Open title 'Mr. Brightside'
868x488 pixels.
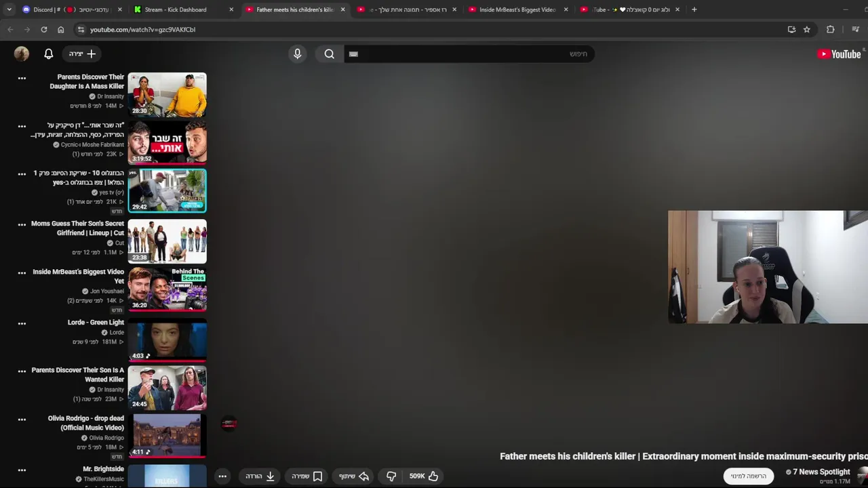point(103,469)
